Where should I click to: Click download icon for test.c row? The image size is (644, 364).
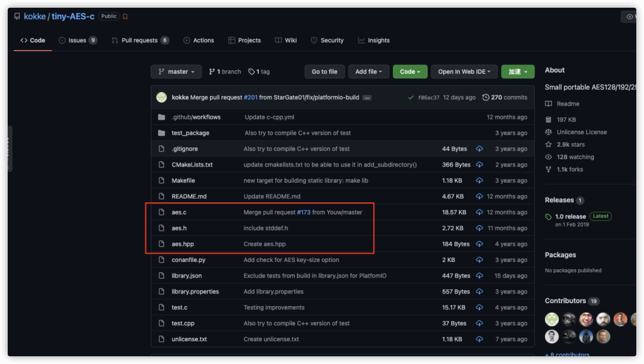479,307
